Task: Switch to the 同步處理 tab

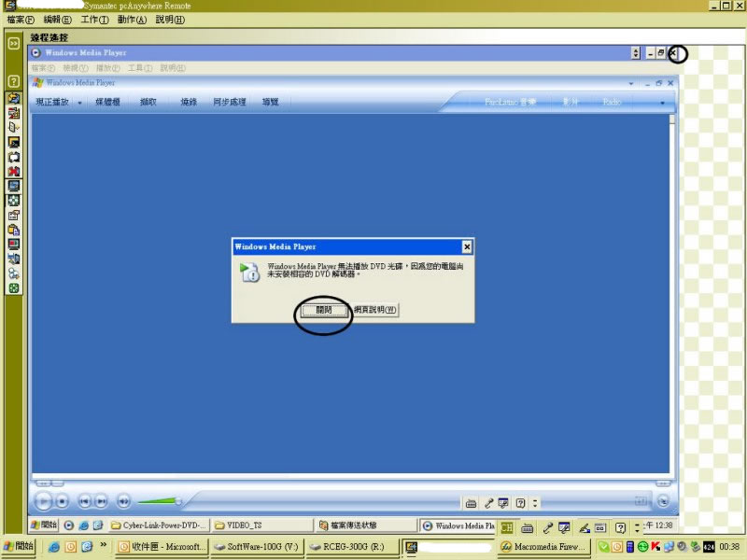Action: [x=230, y=102]
